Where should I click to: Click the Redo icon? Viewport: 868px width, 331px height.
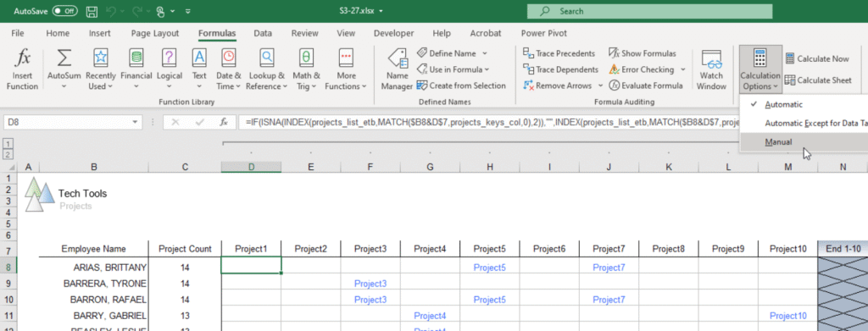point(137,11)
